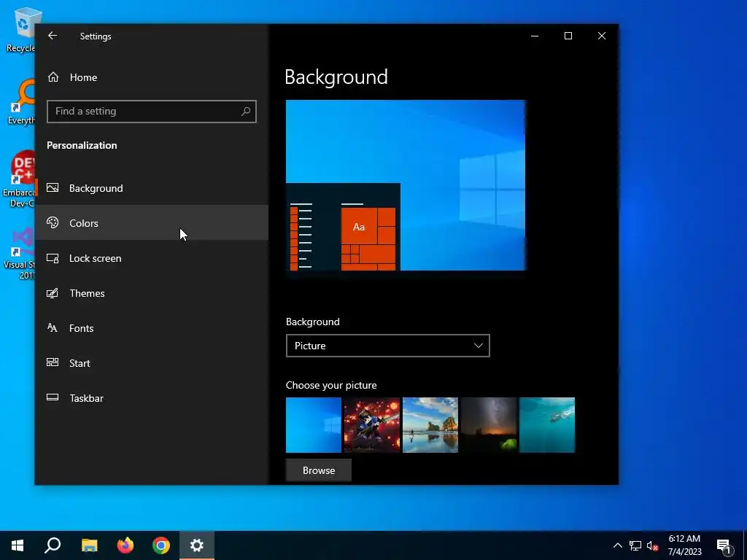Click the Themes brush icon
Screen dimensions: 747x560
pyautogui.click(x=53, y=293)
